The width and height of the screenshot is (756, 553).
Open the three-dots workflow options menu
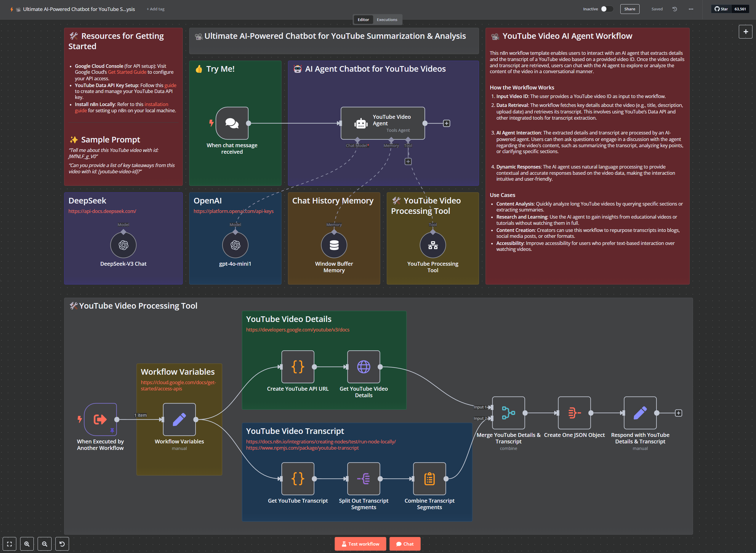pos(691,9)
